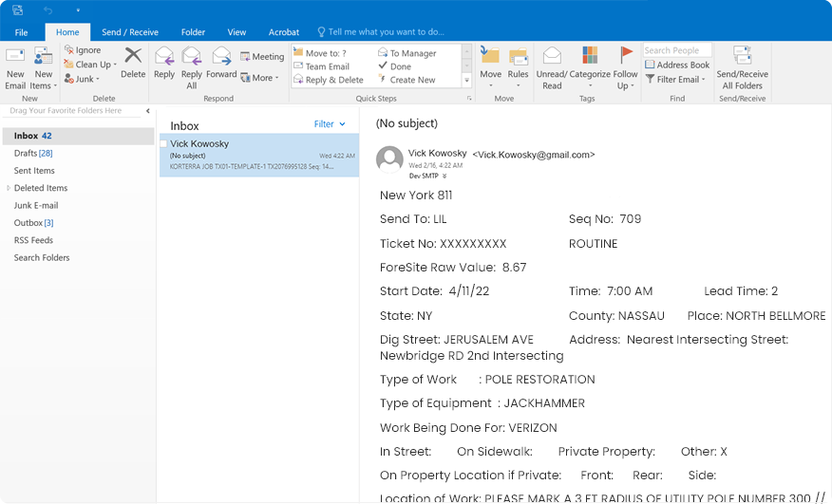Click the Undo arrow in title bar
The image size is (832, 504).
pos(47,10)
